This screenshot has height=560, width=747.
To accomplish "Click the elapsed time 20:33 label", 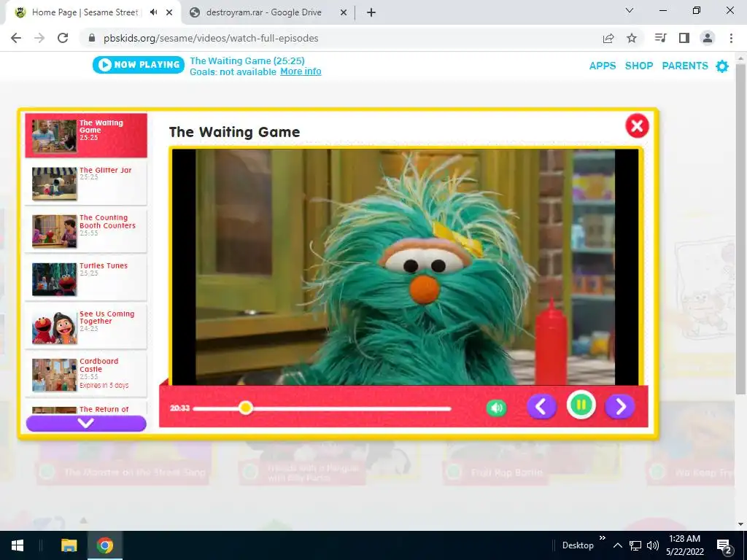I will (x=179, y=408).
